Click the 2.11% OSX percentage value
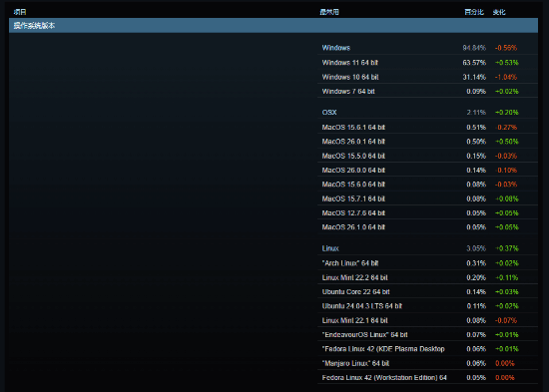The image size is (549, 392). [476, 113]
